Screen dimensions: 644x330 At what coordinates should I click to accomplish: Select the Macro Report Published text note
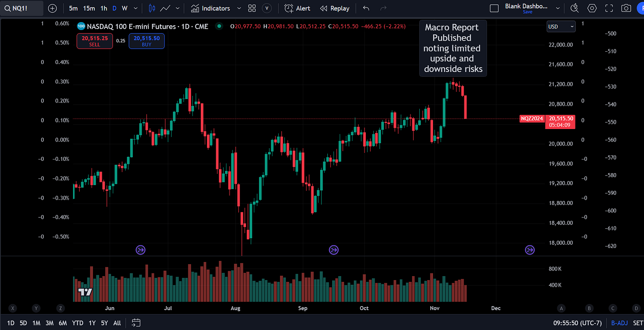(x=453, y=48)
